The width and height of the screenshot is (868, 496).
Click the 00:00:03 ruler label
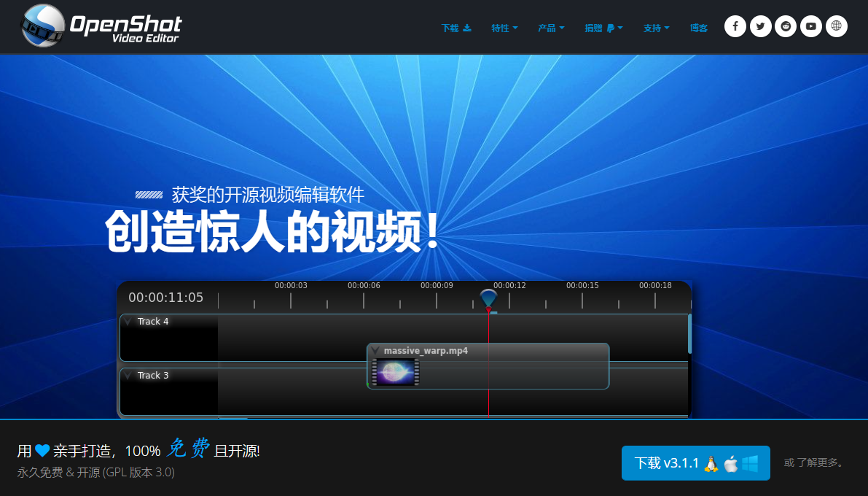[x=291, y=285]
